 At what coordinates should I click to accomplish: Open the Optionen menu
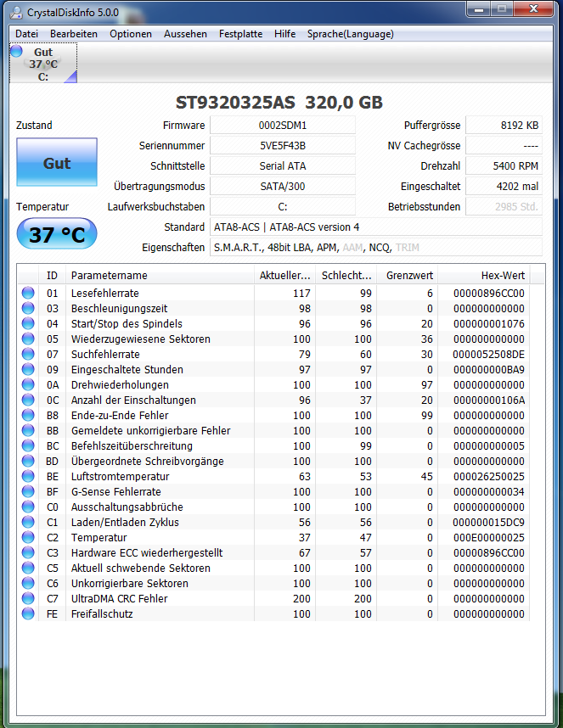click(x=131, y=34)
